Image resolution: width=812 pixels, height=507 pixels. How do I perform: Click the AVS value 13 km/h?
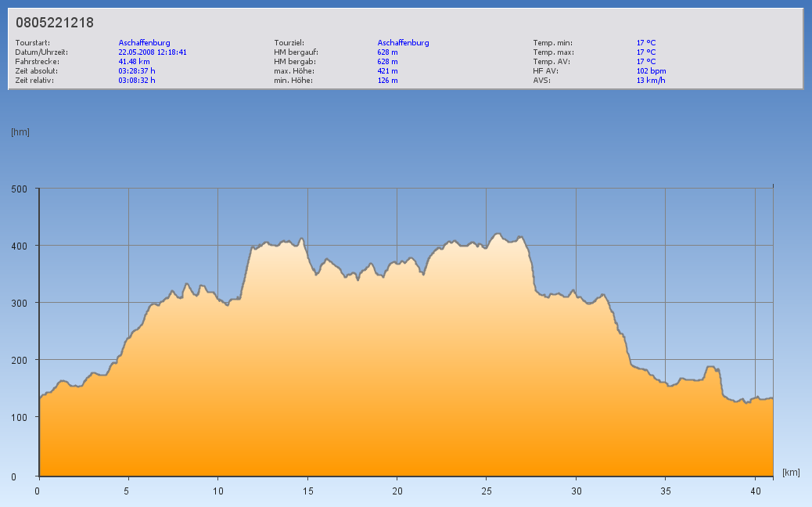651,80
